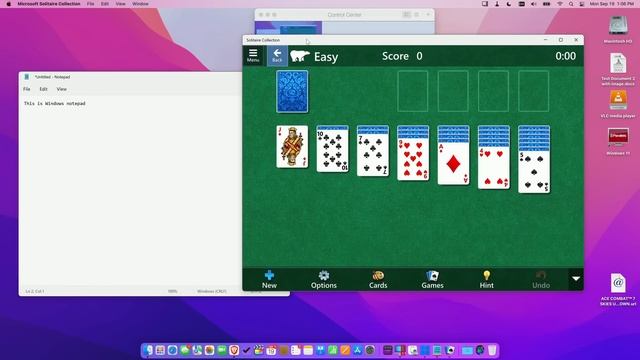Image resolution: width=640 pixels, height=360 pixels.
Task: Click the polar bear logo icon
Action: tap(300, 56)
